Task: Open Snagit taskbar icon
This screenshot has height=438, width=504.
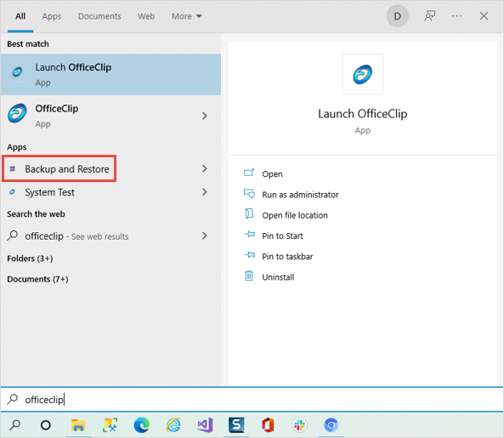Action: tap(236, 425)
